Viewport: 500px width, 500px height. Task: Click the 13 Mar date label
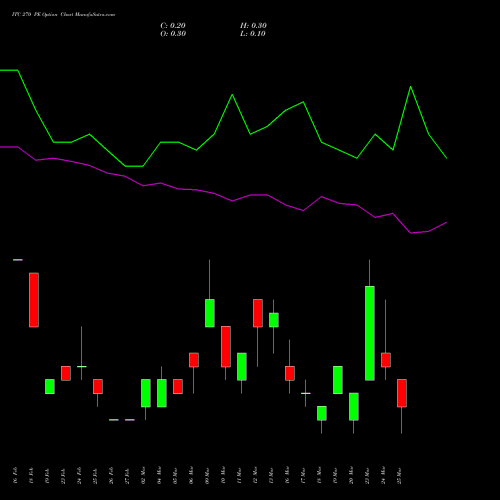point(271,475)
